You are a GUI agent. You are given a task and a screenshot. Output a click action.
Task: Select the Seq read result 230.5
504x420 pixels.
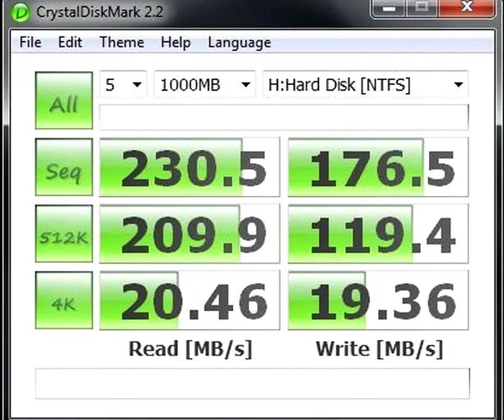pyautogui.click(x=189, y=167)
